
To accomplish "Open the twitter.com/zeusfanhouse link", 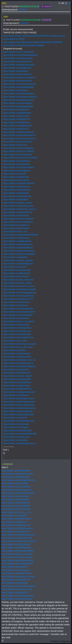I will pyautogui.click(x=17, y=599).
